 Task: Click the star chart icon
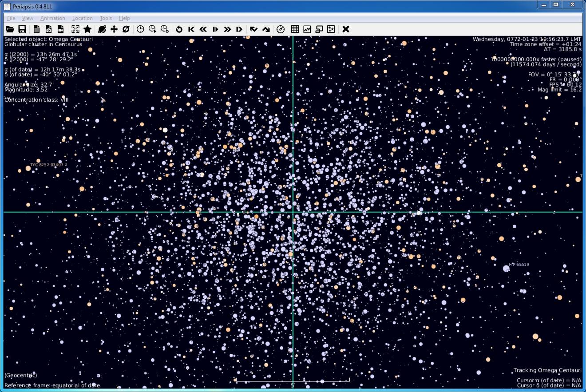tap(331, 29)
